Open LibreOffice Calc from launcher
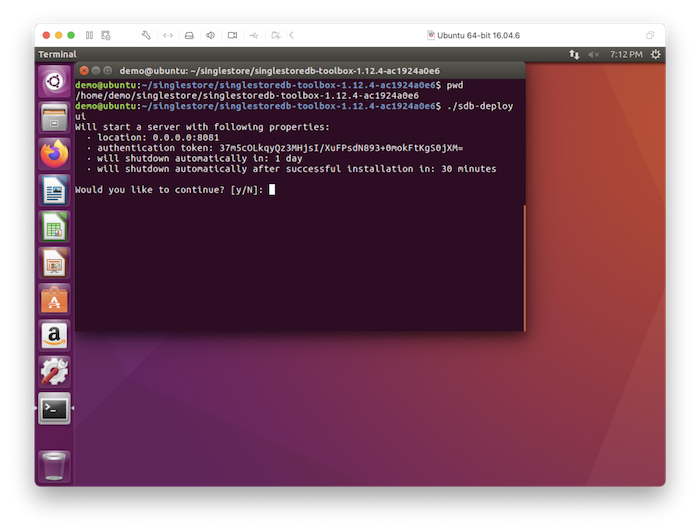 [54, 227]
